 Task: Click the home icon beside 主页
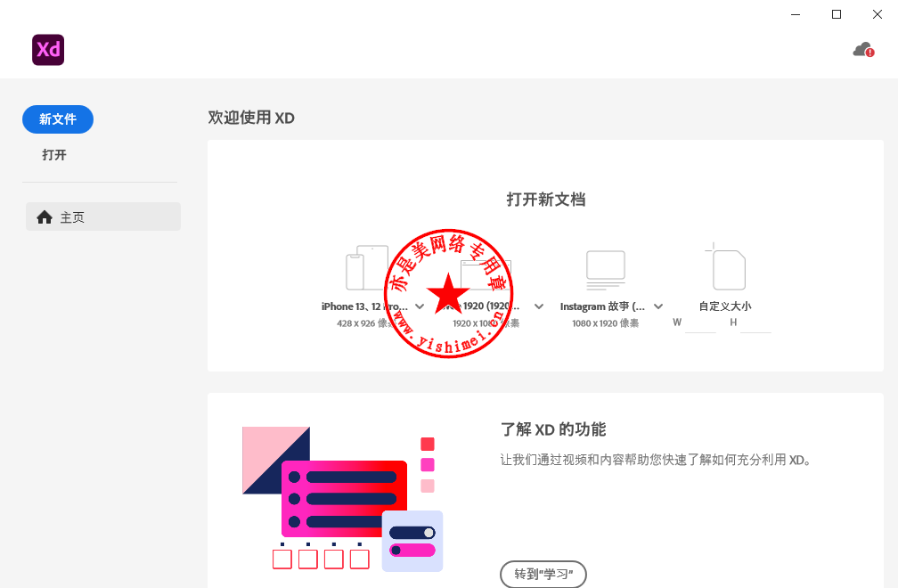[x=45, y=217]
